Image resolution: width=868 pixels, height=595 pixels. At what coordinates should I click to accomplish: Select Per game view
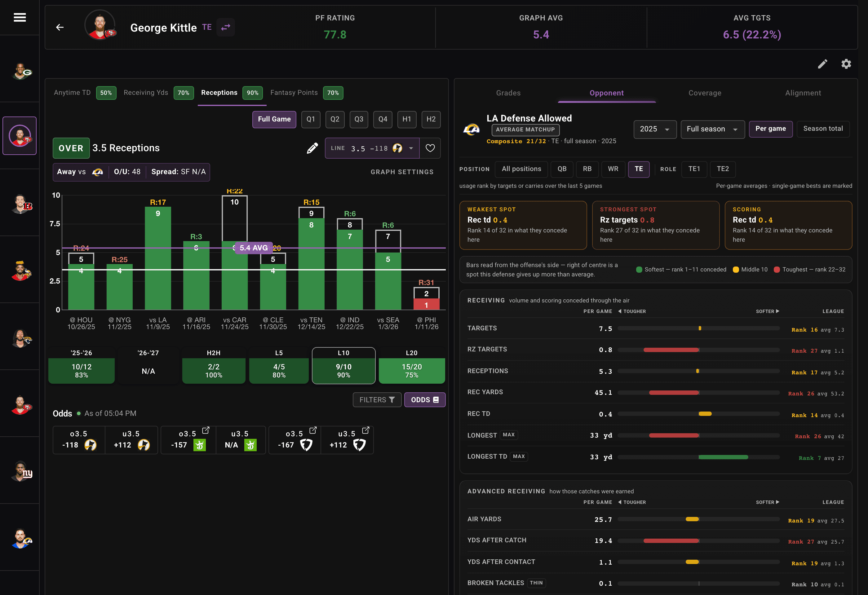pos(771,129)
